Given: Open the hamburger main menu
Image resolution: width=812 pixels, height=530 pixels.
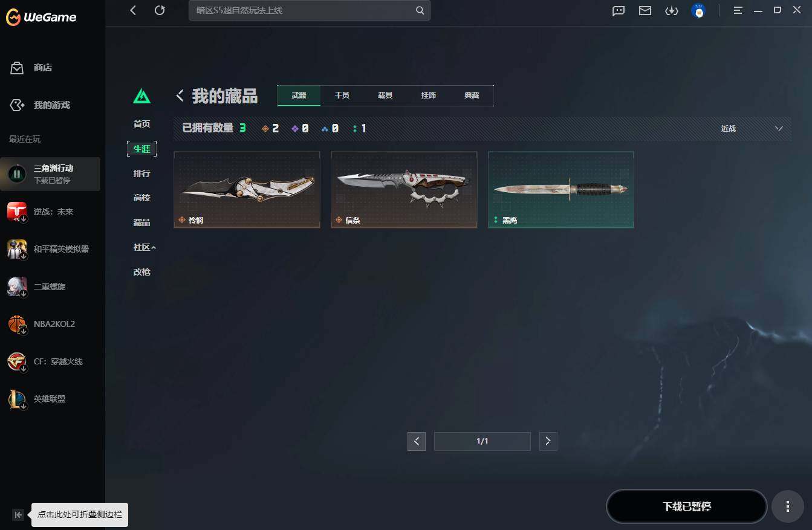Looking at the screenshot, I should 738,10.
